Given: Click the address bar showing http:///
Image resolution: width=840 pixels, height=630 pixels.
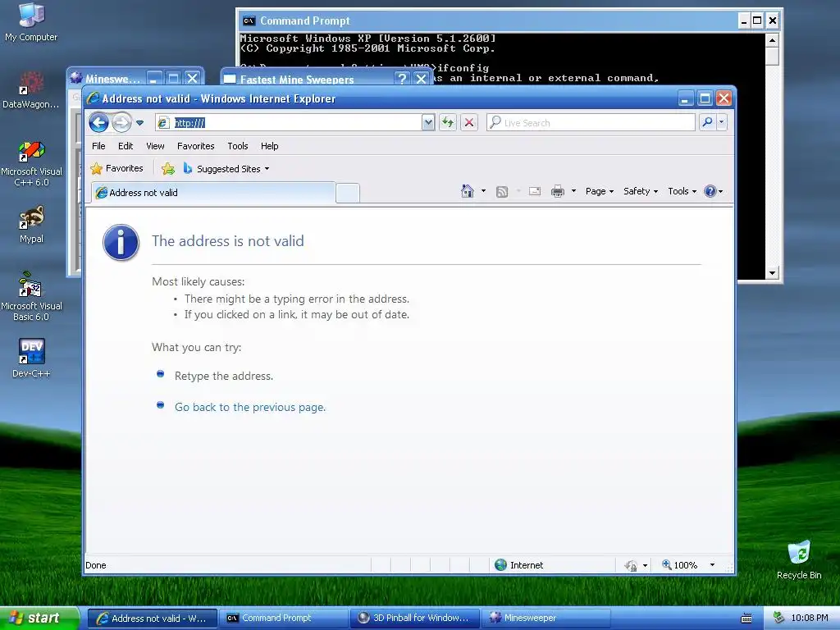Looking at the screenshot, I should click(x=288, y=123).
